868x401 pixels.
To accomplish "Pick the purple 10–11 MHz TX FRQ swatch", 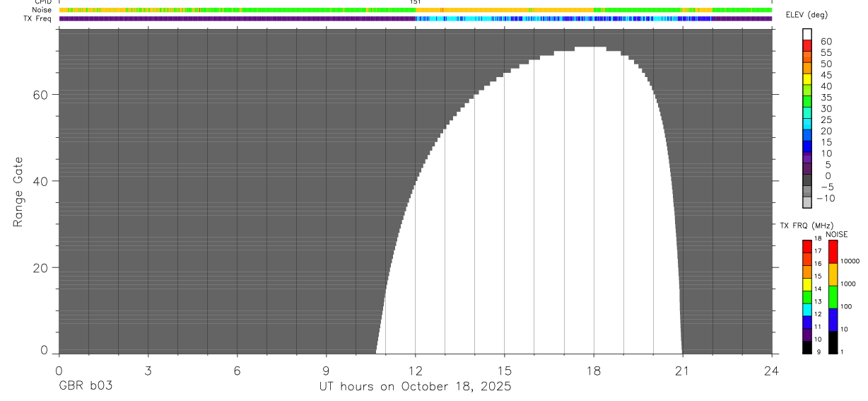I will point(807,335).
